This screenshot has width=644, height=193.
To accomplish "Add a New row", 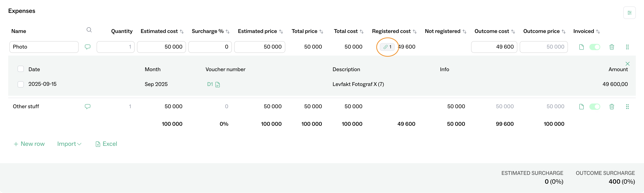I will [x=29, y=144].
